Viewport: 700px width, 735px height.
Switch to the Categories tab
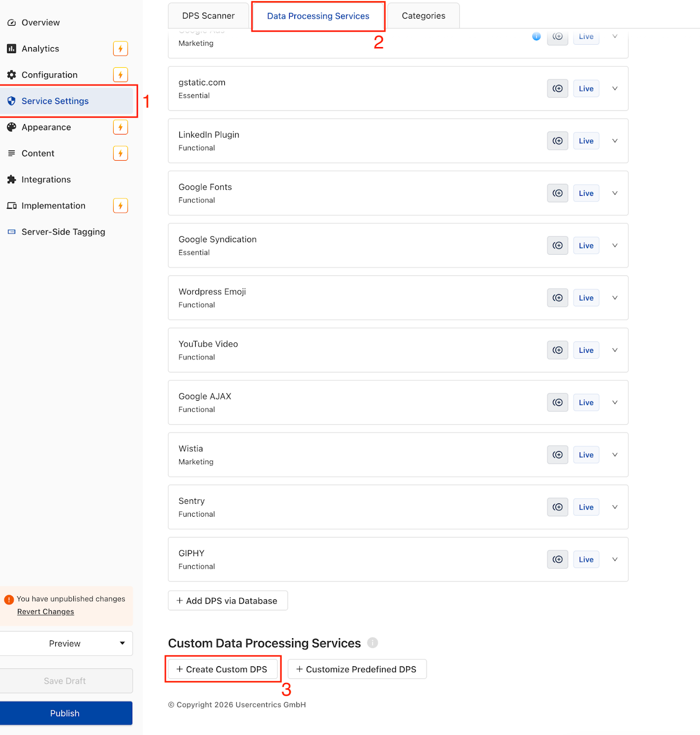[423, 16]
